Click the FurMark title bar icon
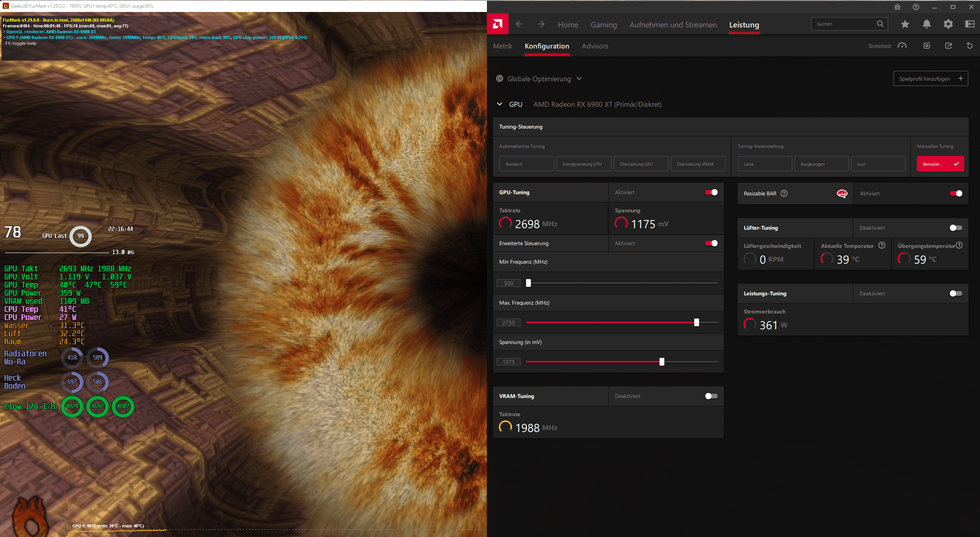Image resolution: width=980 pixels, height=537 pixels. coord(5,6)
